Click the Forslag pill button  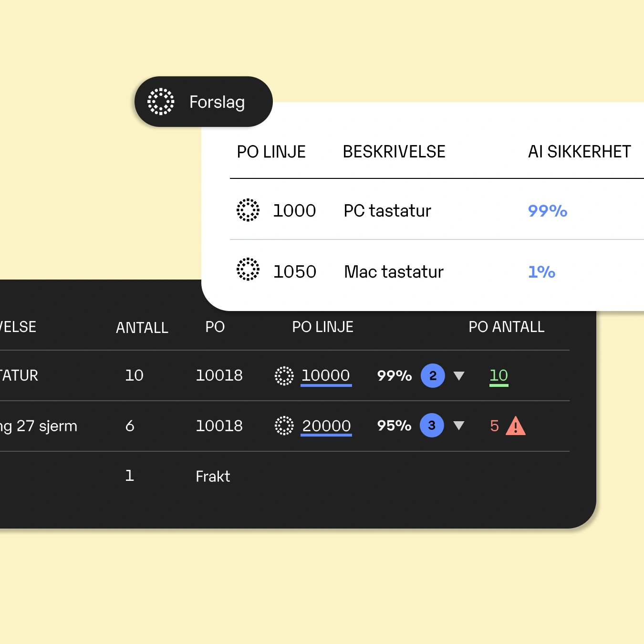pos(204,102)
